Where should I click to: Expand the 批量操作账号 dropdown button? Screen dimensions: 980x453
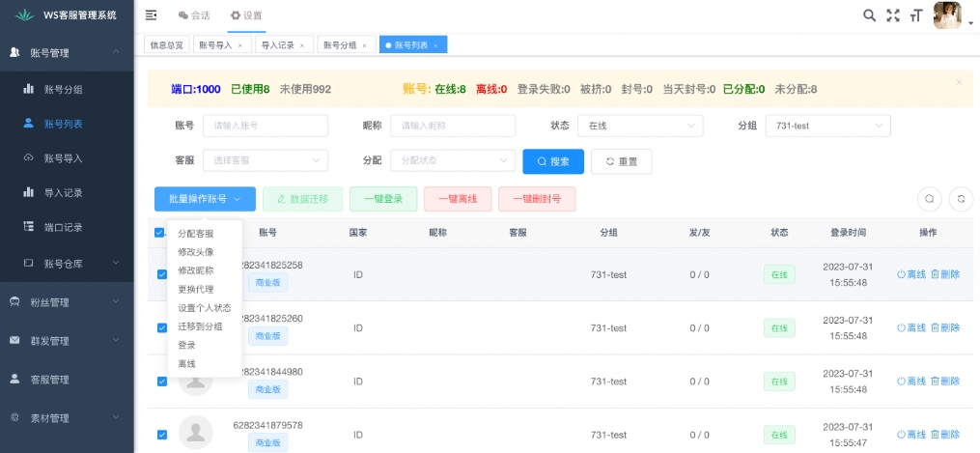coord(205,199)
